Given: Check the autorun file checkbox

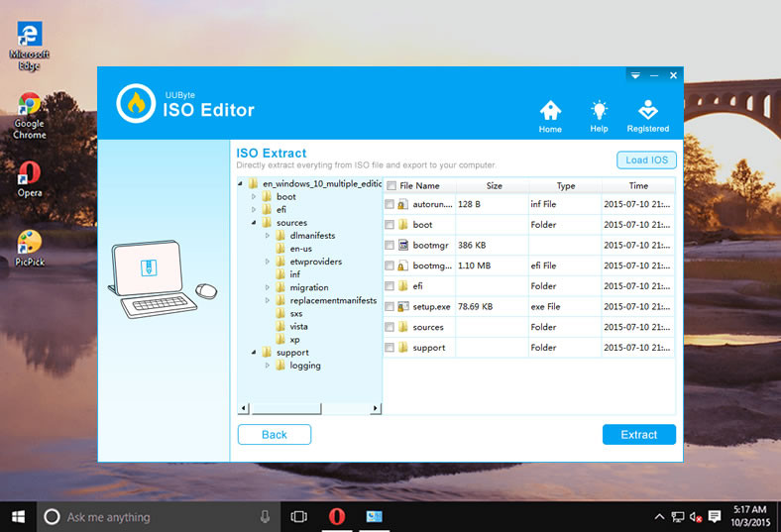Looking at the screenshot, I should tap(390, 204).
